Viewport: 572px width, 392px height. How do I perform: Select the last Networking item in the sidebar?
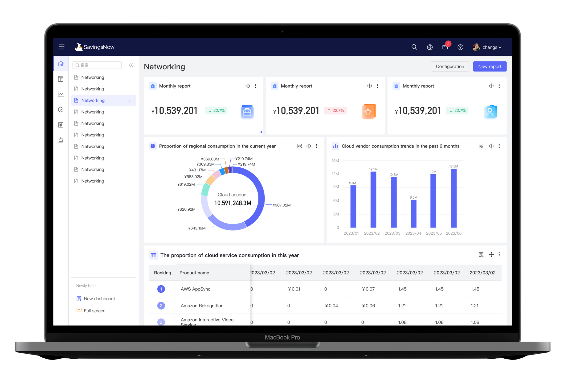pos(93,181)
